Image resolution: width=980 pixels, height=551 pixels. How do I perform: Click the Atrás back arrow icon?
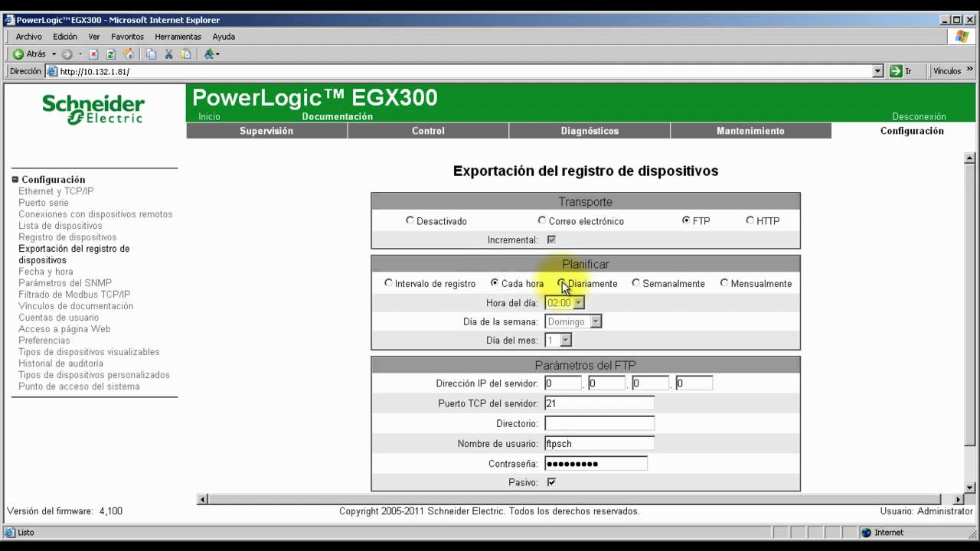(x=18, y=54)
